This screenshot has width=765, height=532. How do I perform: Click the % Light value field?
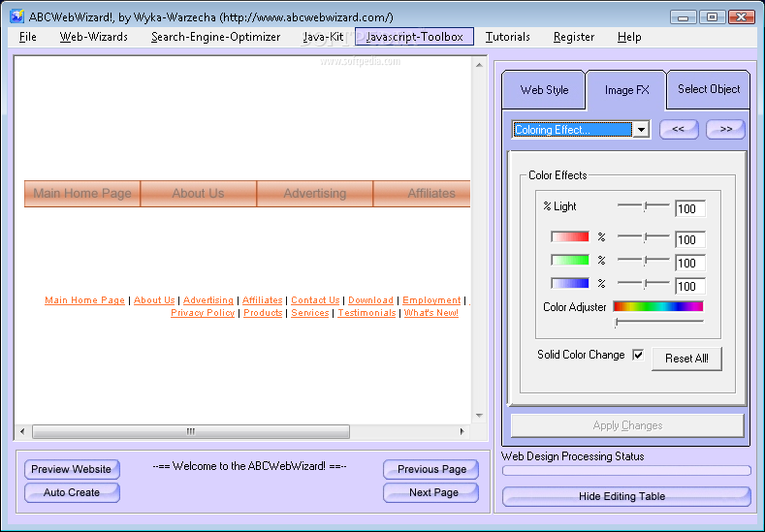click(x=690, y=208)
